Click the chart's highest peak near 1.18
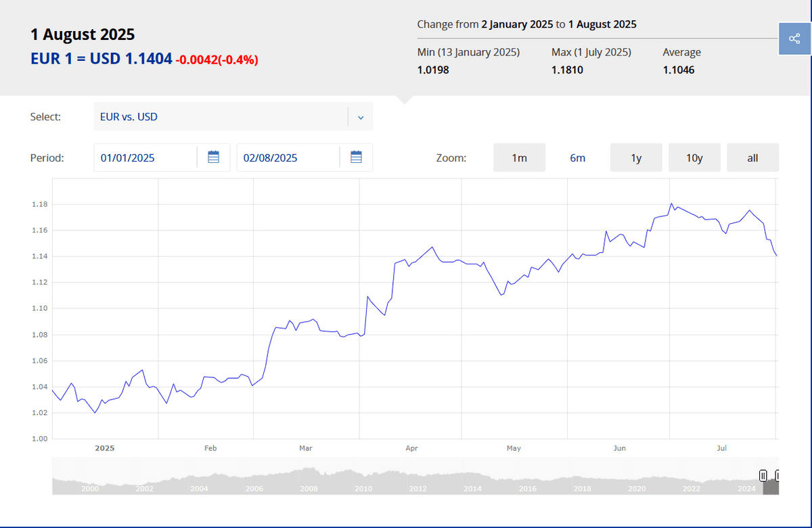812x528 pixels. pyautogui.click(x=671, y=203)
